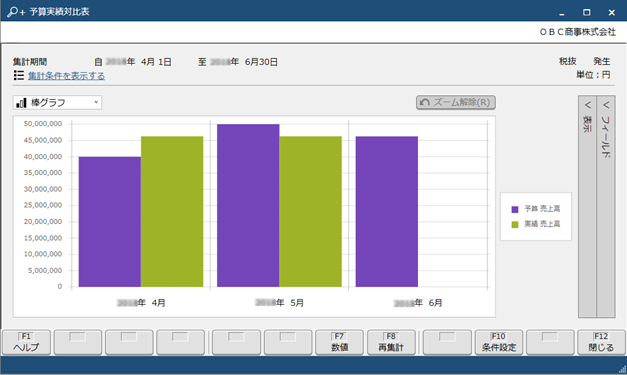Click the 4月 axis label
The height and width of the screenshot is (375, 627).
coord(141,303)
